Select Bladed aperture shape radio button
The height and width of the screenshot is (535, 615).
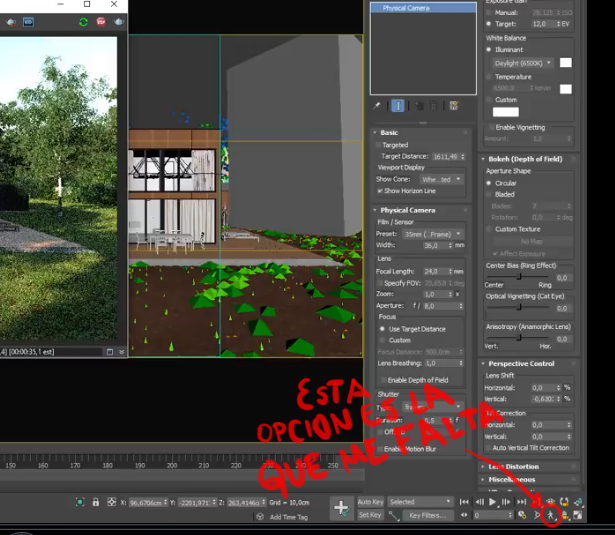[x=489, y=194]
